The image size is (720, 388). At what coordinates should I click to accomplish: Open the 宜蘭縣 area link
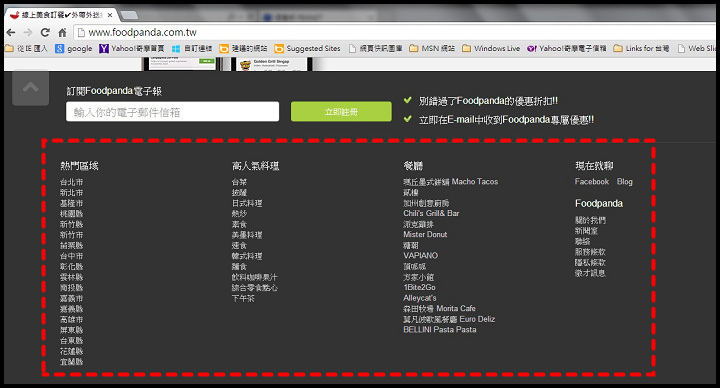pos(71,361)
